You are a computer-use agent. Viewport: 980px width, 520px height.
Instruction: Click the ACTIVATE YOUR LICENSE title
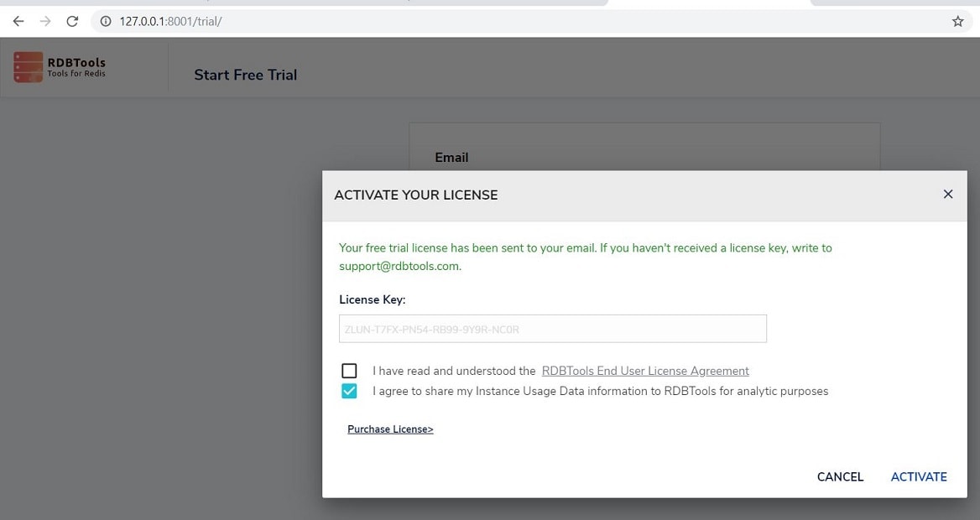pyautogui.click(x=416, y=195)
